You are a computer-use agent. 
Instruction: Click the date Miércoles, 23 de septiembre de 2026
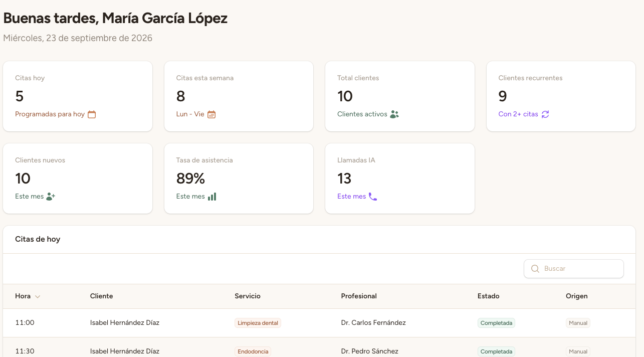[x=78, y=38]
